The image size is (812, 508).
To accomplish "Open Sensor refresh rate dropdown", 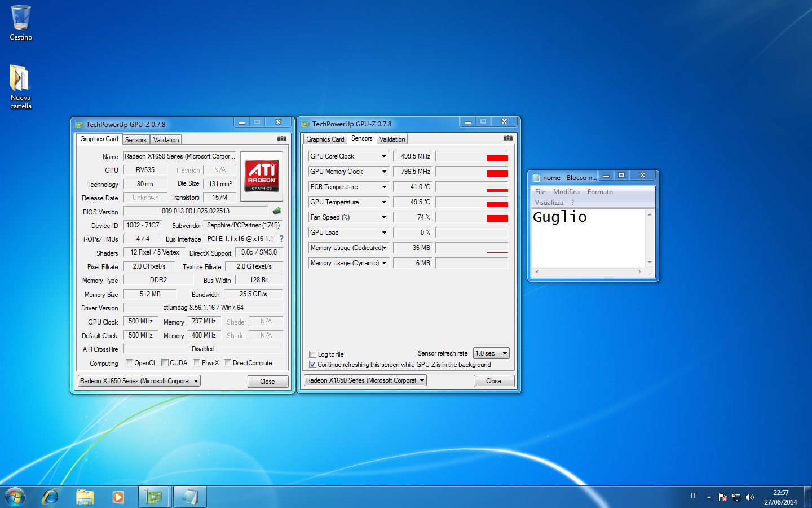I will coord(492,353).
